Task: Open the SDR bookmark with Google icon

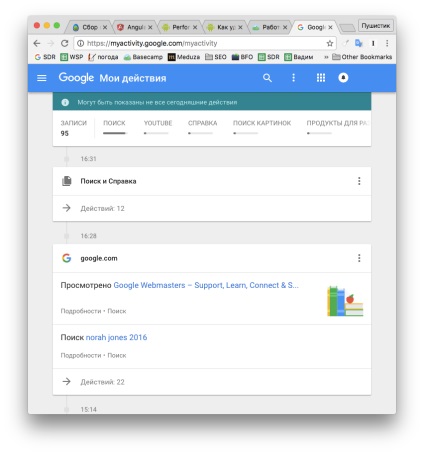Action: 45,57
